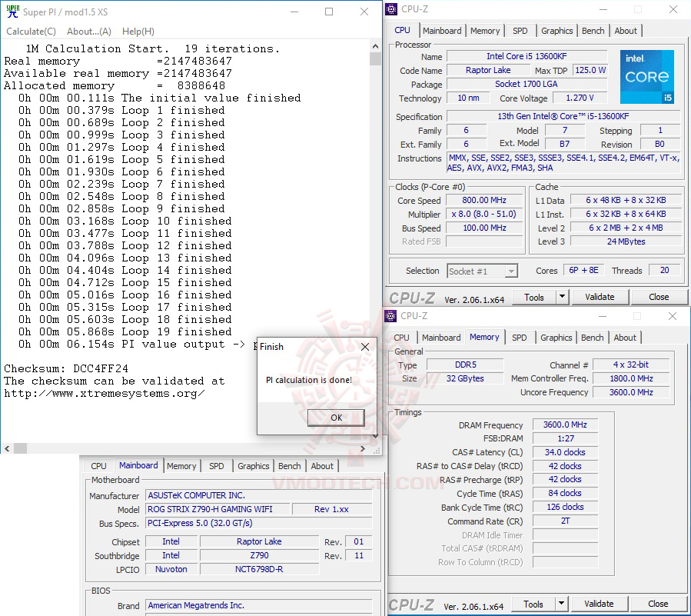Click the LPCIO value 'NCT6798D-R'
Image resolution: width=691 pixels, height=616 pixels.
pos(259,569)
